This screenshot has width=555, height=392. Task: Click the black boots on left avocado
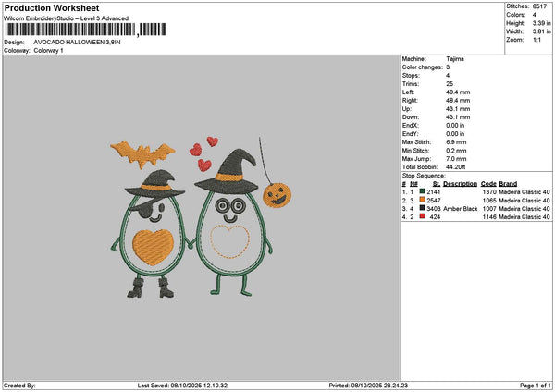click(151, 288)
